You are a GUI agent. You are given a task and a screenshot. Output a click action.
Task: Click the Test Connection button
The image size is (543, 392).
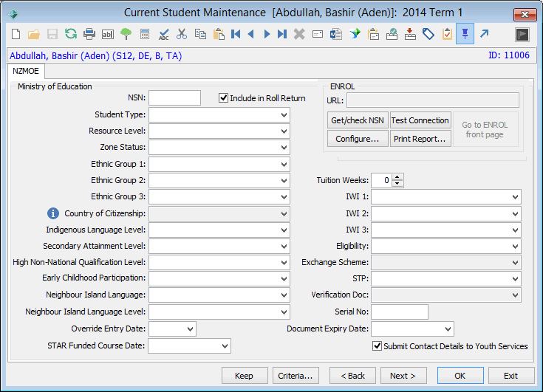click(x=420, y=120)
